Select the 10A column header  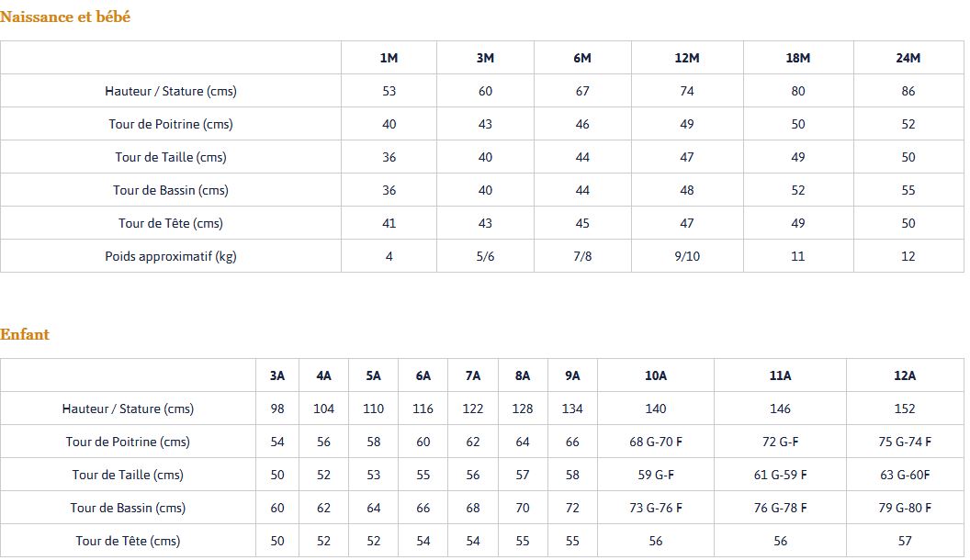click(x=656, y=375)
